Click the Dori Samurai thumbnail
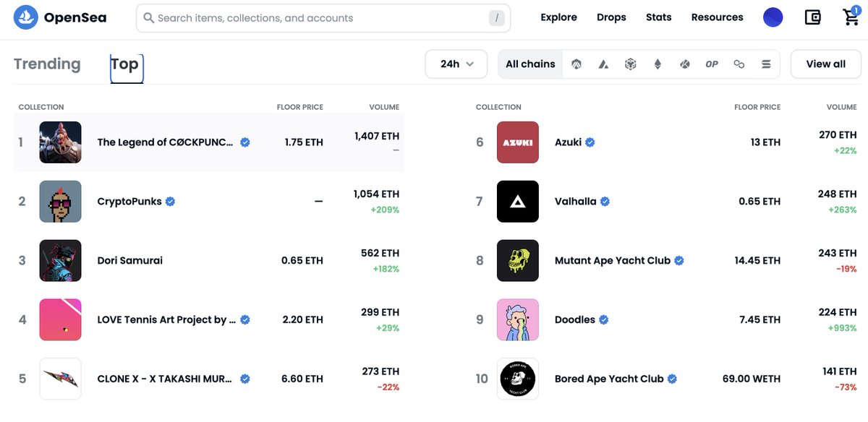 (x=61, y=260)
